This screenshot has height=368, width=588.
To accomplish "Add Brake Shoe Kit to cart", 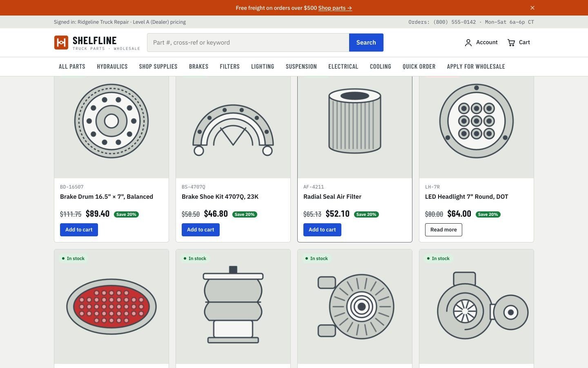I will pos(200,230).
